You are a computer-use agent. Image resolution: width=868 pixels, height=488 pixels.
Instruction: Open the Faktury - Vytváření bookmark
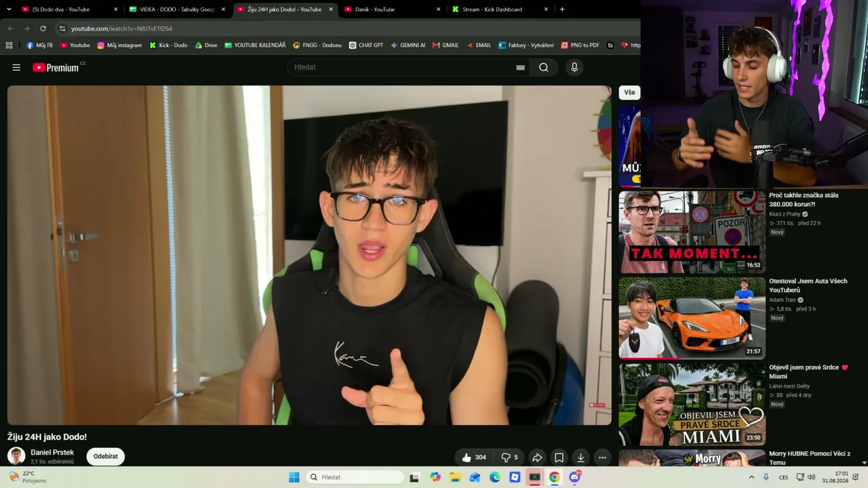click(526, 45)
